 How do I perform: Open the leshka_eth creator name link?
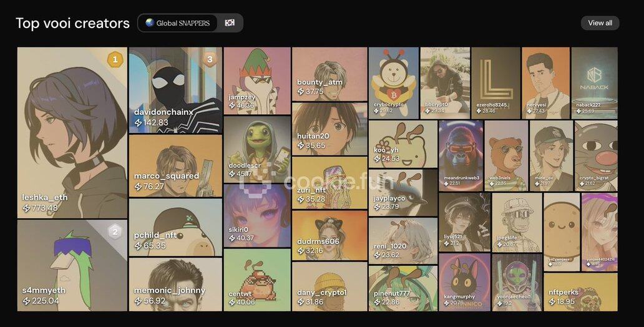point(45,198)
